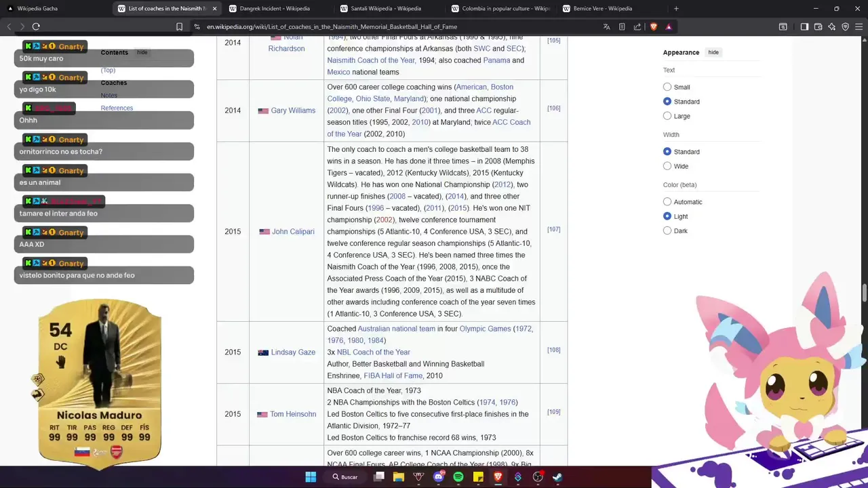Open Steam from the taskbar

[557, 477]
